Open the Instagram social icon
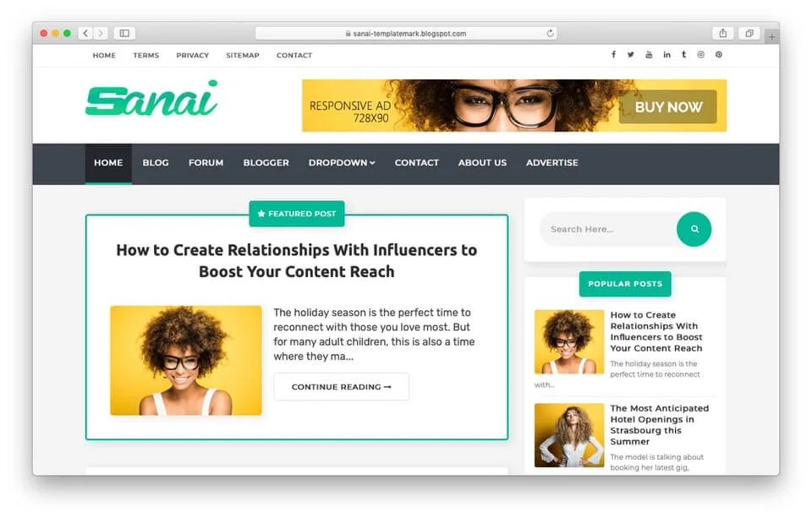Screen dimensions: 812x518 click(x=700, y=55)
